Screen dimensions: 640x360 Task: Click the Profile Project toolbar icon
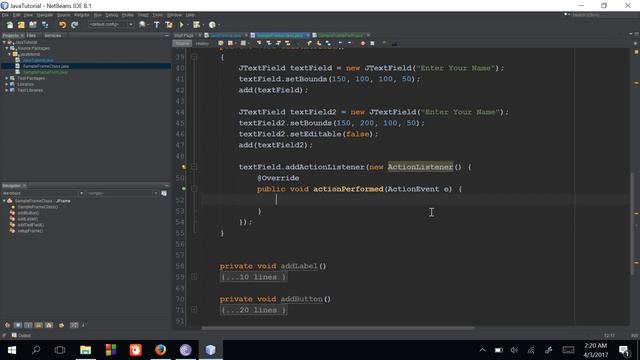(x=212, y=25)
